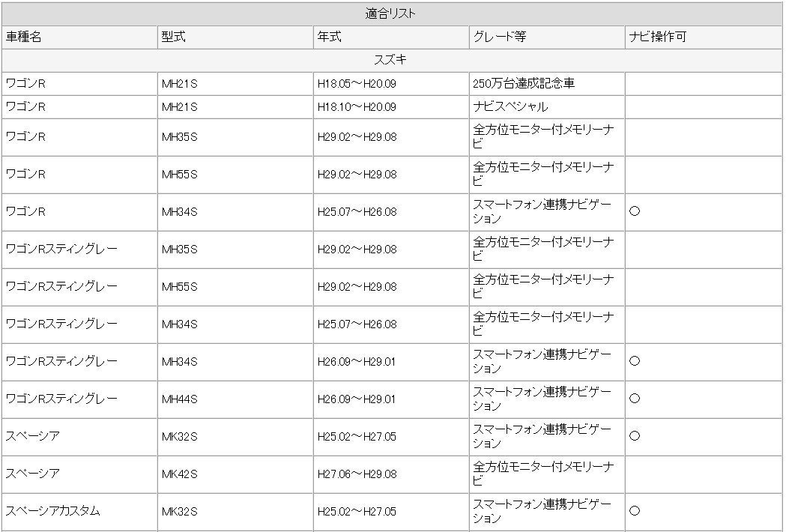Image resolution: width=786 pixels, height=532 pixels.
Task: Click the スズキ maker section heading
Action: pyautogui.click(x=390, y=60)
